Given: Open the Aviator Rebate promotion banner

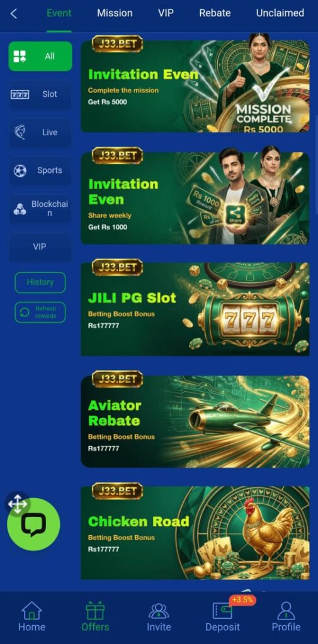Looking at the screenshot, I should coord(195,421).
